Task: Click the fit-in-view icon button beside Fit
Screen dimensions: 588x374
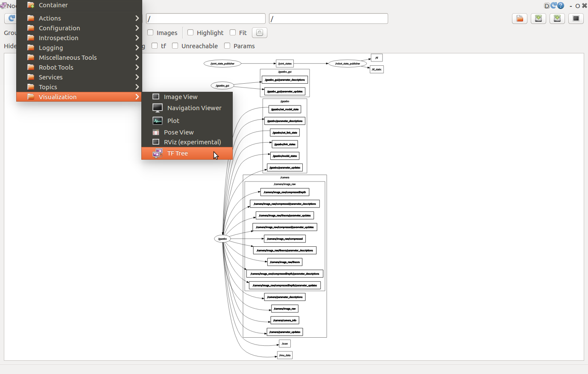Action: [260, 32]
